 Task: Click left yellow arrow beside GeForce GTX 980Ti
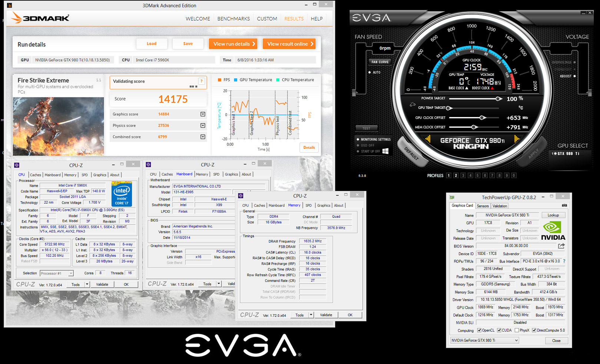pyautogui.click(x=428, y=139)
